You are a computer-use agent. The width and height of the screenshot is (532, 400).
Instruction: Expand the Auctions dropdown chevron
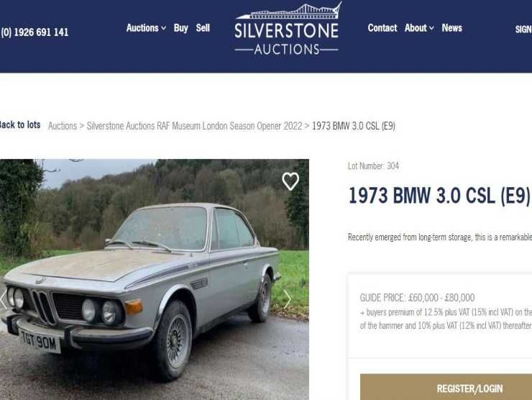[163, 28]
